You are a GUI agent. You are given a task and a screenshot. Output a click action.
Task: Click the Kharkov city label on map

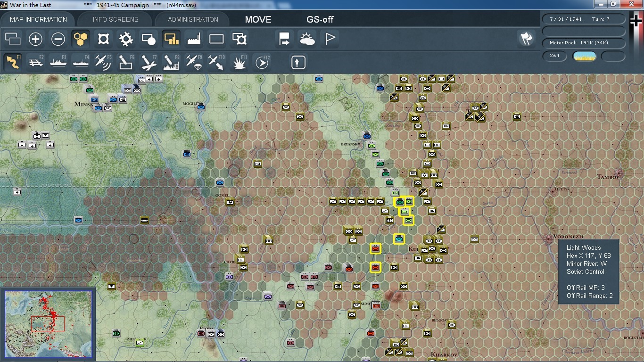pyautogui.click(x=444, y=354)
